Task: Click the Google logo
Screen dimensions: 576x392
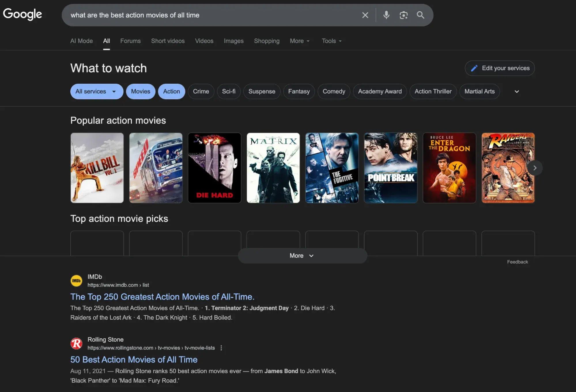Action: (x=22, y=14)
